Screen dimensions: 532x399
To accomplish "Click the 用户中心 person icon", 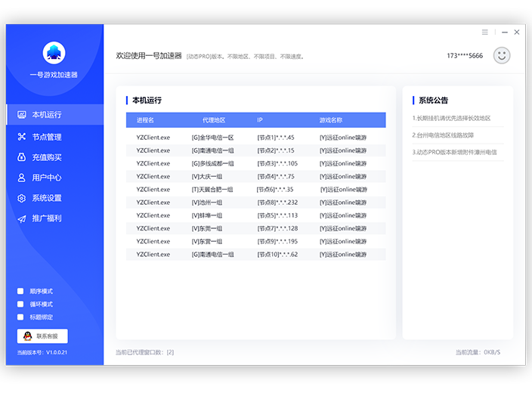I will click(22, 178).
